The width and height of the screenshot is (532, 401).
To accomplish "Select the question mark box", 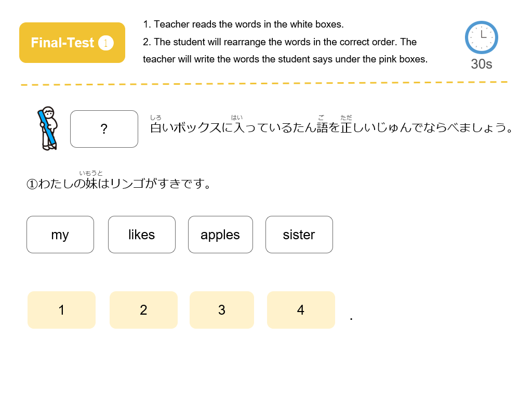I will [x=104, y=129].
